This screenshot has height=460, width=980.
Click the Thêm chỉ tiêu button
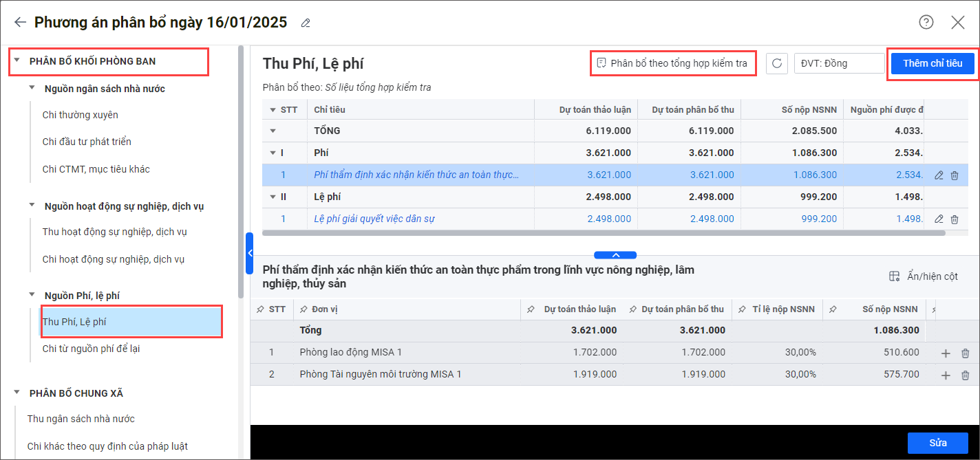(x=932, y=63)
